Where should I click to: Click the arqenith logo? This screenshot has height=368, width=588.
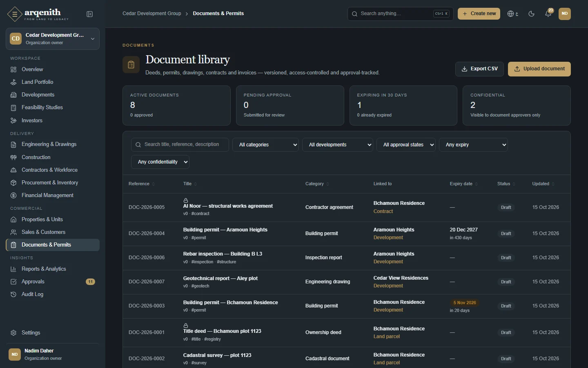[x=38, y=14]
